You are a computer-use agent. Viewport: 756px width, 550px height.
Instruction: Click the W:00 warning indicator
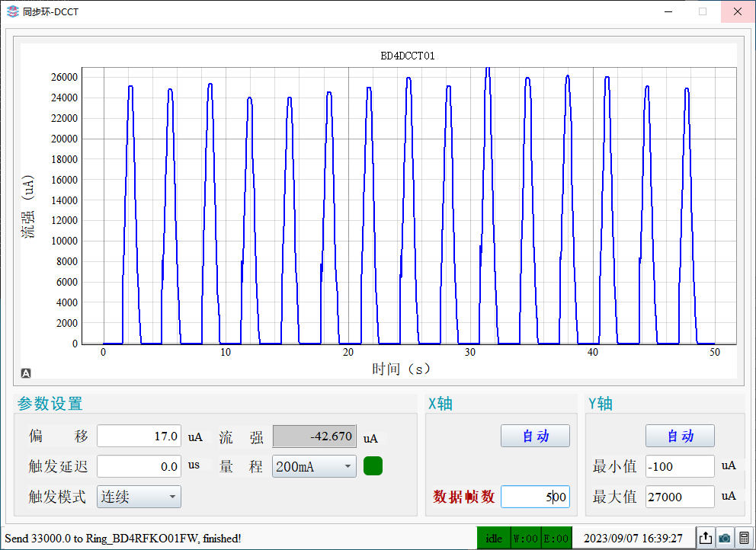[x=526, y=538]
